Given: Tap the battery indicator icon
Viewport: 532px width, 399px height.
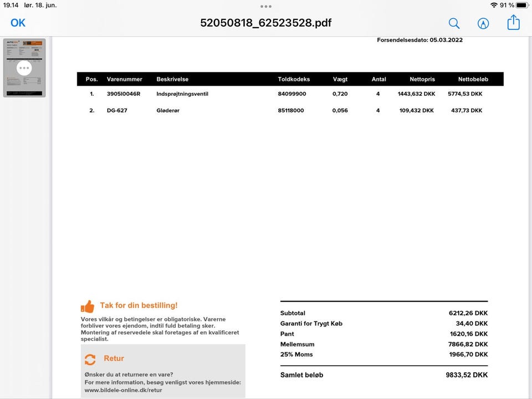Looking at the screenshot, I should [x=521, y=5].
